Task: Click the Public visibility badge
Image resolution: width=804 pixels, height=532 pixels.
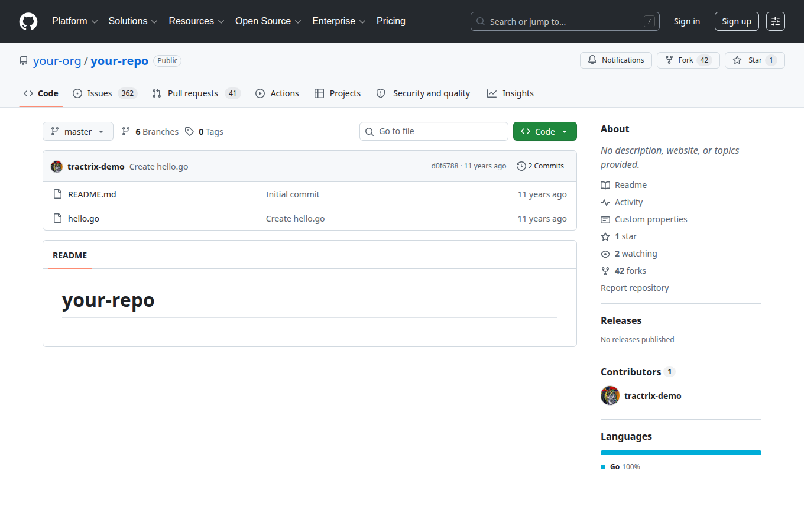Action: click(167, 61)
